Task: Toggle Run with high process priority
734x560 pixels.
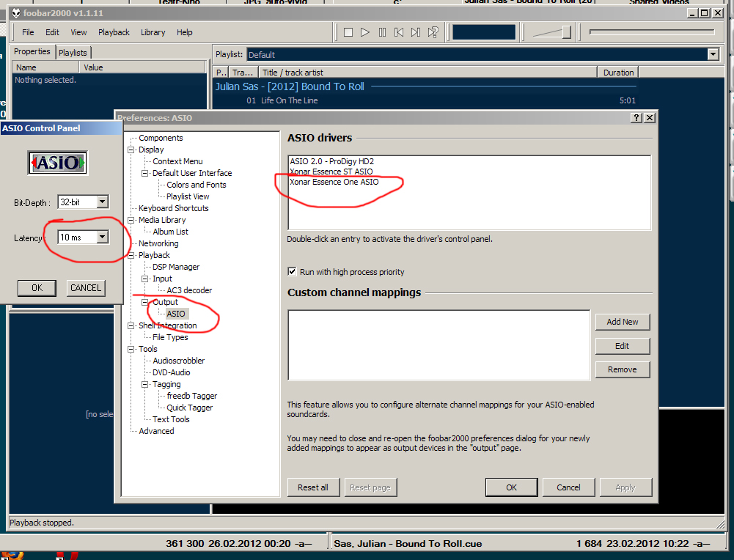Action: click(x=292, y=272)
